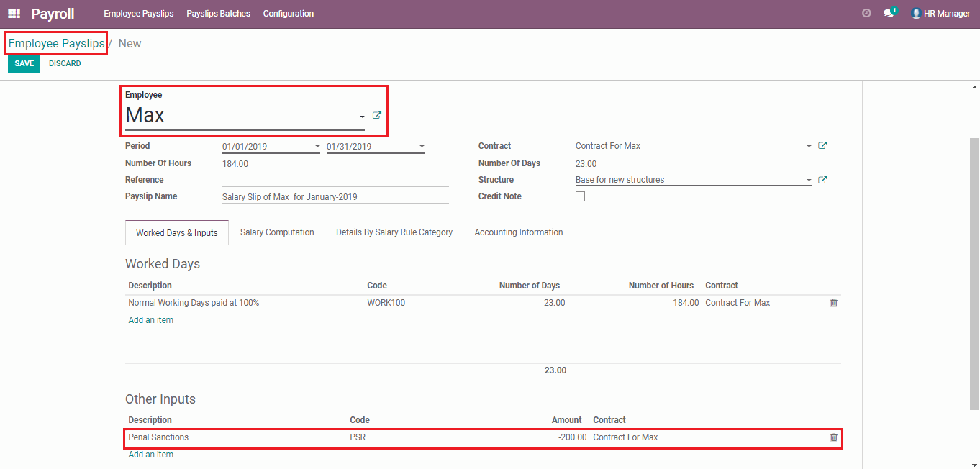Add an item under Other Inputs

pyautogui.click(x=151, y=455)
